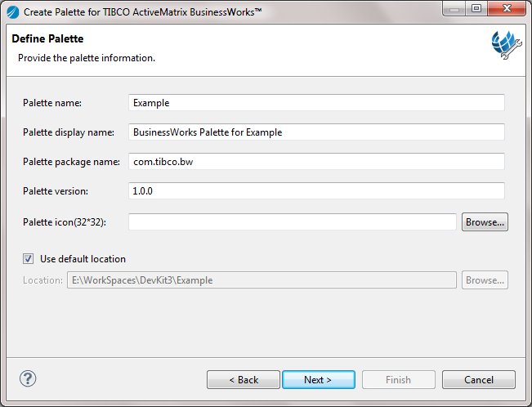This screenshot has width=532, height=407.
Task: Click the disabled Location path field
Action: pos(262,280)
